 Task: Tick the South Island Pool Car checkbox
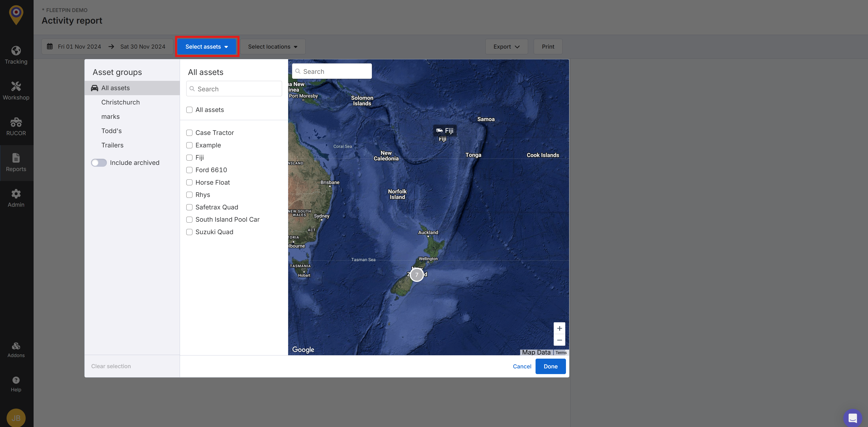[x=189, y=220]
